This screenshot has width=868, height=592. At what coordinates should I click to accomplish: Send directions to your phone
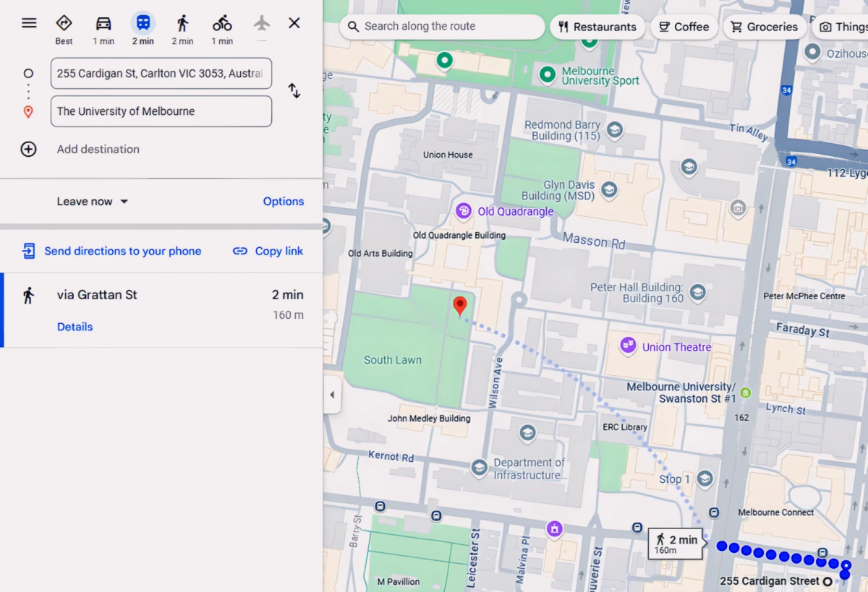(x=112, y=251)
